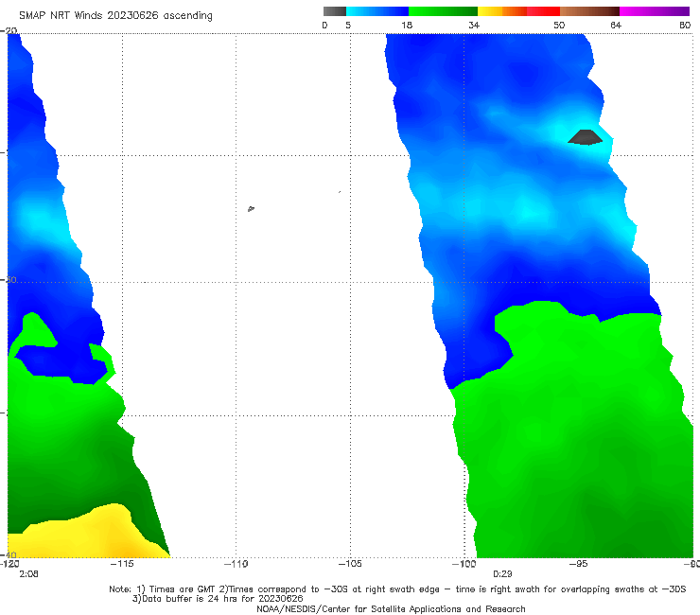
Task: Click the '5' label under the color bar
Action: (x=348, y=26)
